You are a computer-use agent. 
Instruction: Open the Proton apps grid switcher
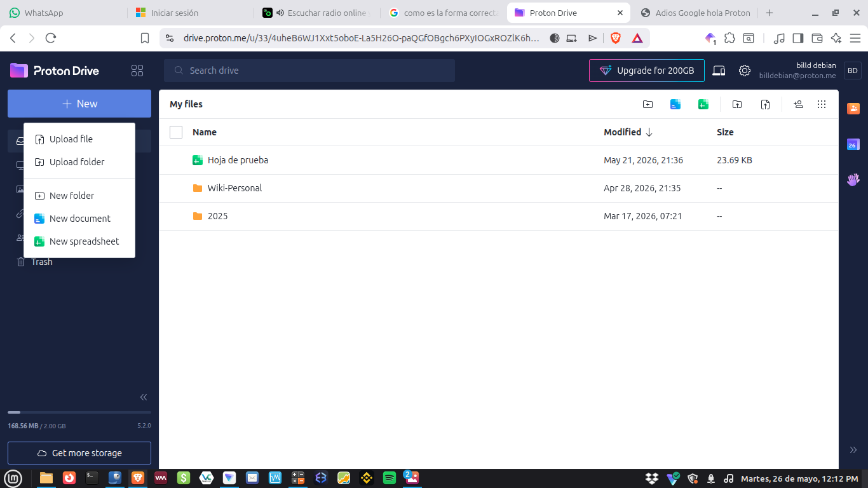point(137,71)
